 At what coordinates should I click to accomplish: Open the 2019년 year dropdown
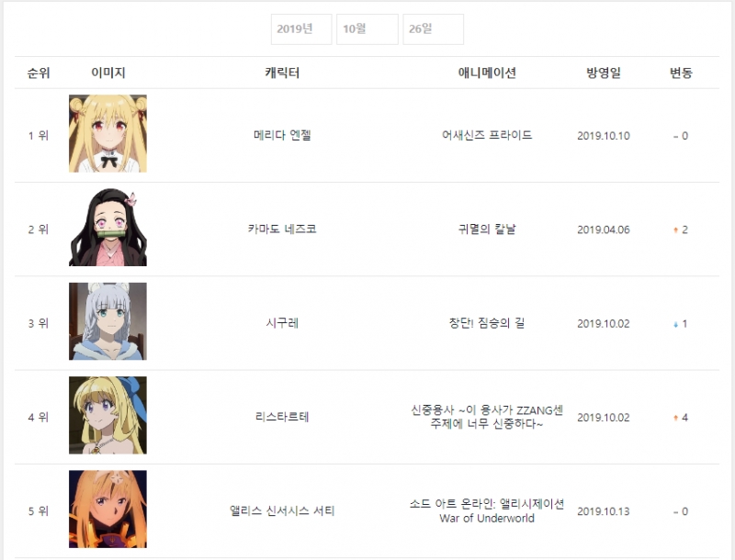301,29
